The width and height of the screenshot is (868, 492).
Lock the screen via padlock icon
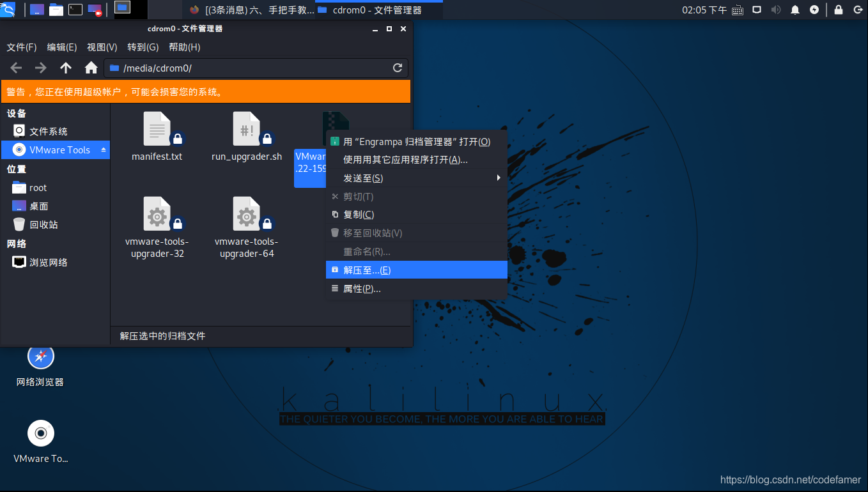point(839,10)
